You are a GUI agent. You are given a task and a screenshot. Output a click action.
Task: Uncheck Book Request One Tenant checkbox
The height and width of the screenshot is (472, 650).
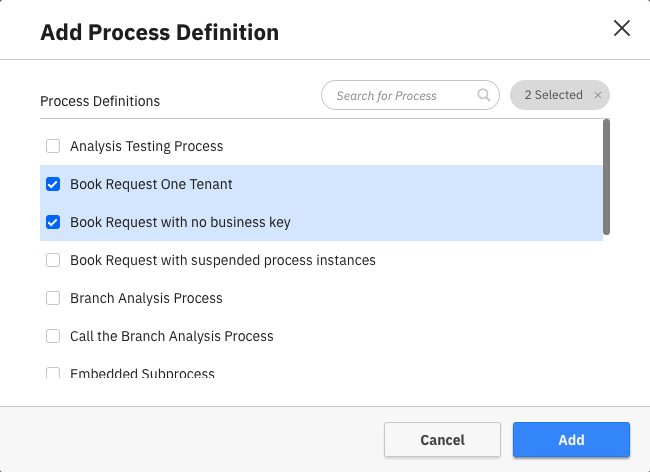pos(53,185)
